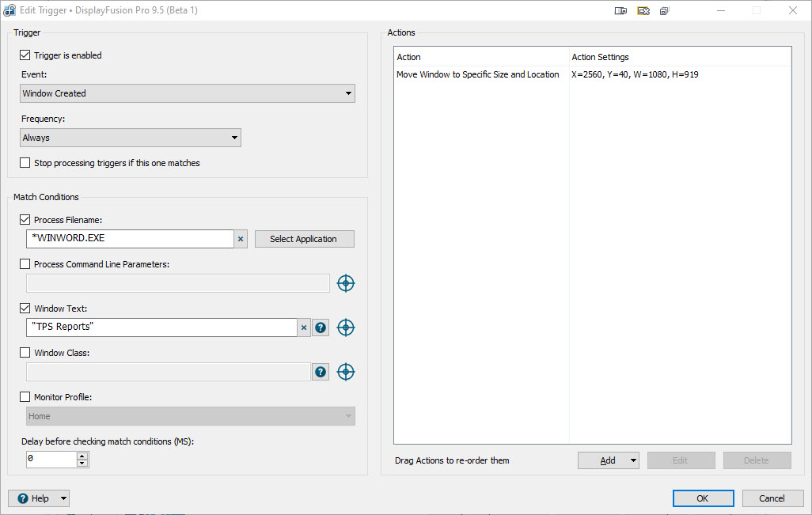
Task: Open the help icon next to Window Text
Action: coord(321,328)
